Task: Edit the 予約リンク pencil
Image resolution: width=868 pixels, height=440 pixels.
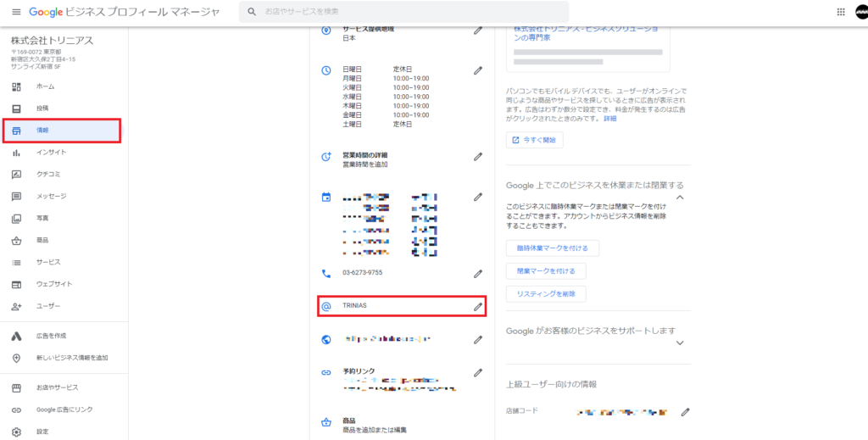Action: coord(478,372)
